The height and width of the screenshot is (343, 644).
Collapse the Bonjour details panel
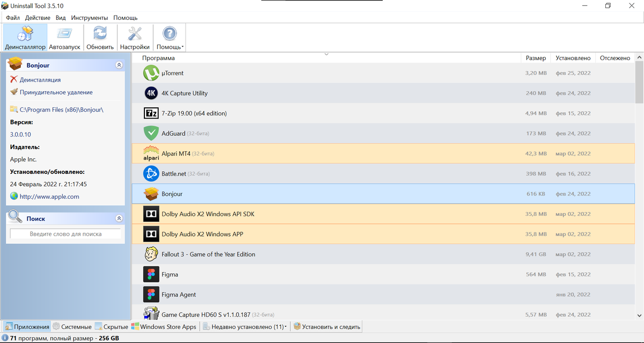(119, 65)
